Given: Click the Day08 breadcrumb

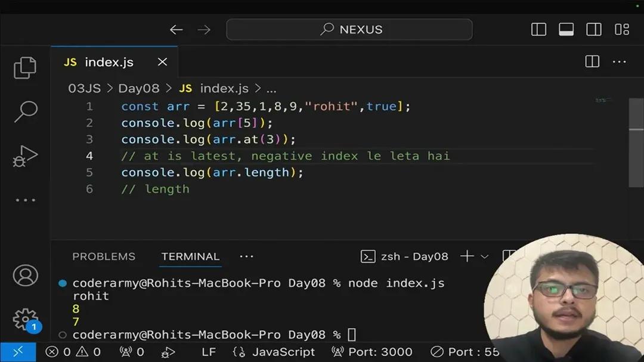Looking at the screenshot, I should pos(139,88).
